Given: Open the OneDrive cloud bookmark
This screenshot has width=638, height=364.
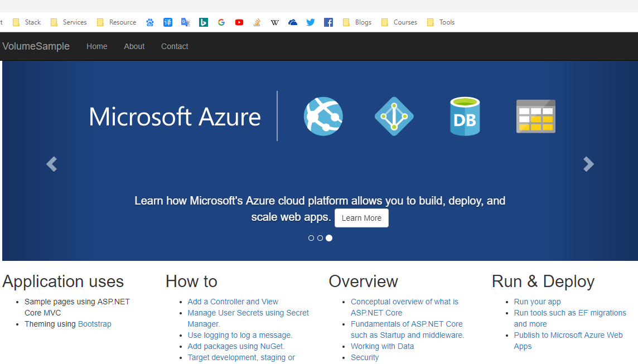Looking at the screenshot, I should coord(293,22).
